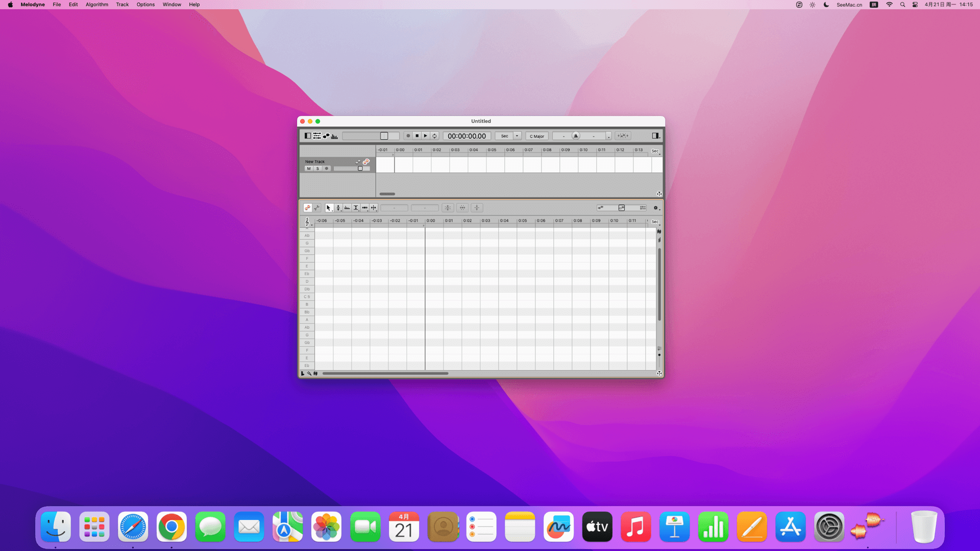This screenshot has width=980, height=551.
Task: Click the C 5 pitch label
Action: [x=307, y=297]
